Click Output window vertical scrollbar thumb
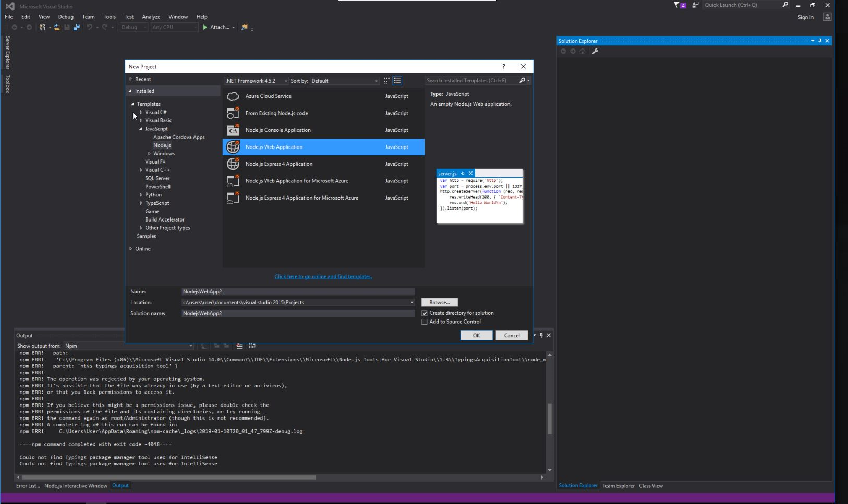The image size is (848, 504). click(x=549, y=419)
